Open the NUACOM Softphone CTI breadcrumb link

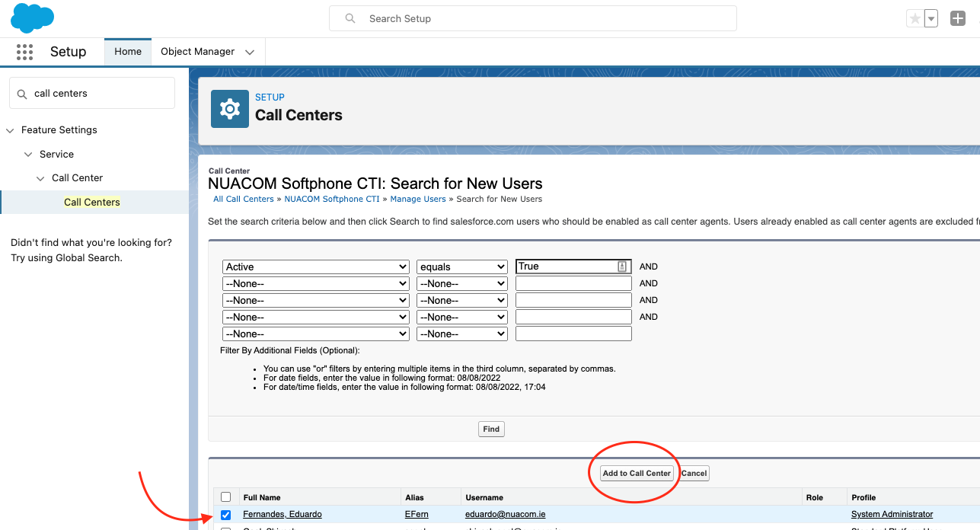pyautogui.click(x=332, y=200)
